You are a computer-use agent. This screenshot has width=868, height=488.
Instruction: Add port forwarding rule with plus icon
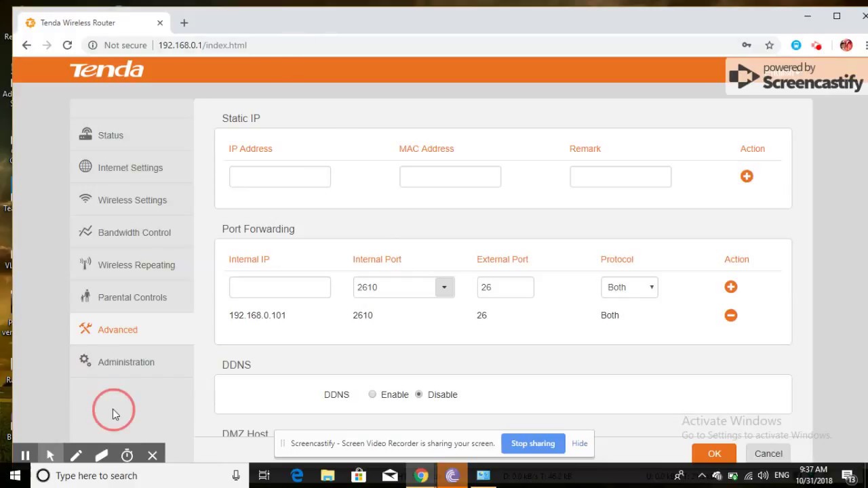pyautogui.click(x=731, y=287)
